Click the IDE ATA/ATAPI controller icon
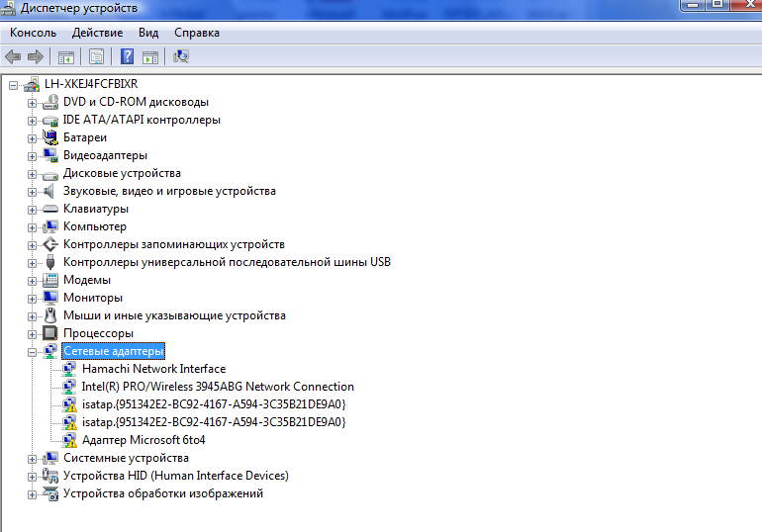 50,121
